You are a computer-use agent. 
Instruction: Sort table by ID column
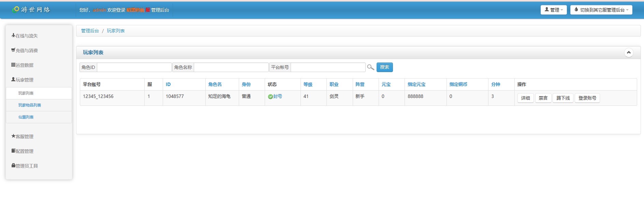(x=168, y=84)
